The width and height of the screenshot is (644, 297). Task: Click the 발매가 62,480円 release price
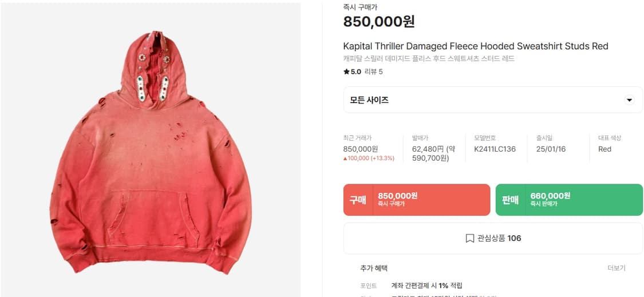coord(433,153)
